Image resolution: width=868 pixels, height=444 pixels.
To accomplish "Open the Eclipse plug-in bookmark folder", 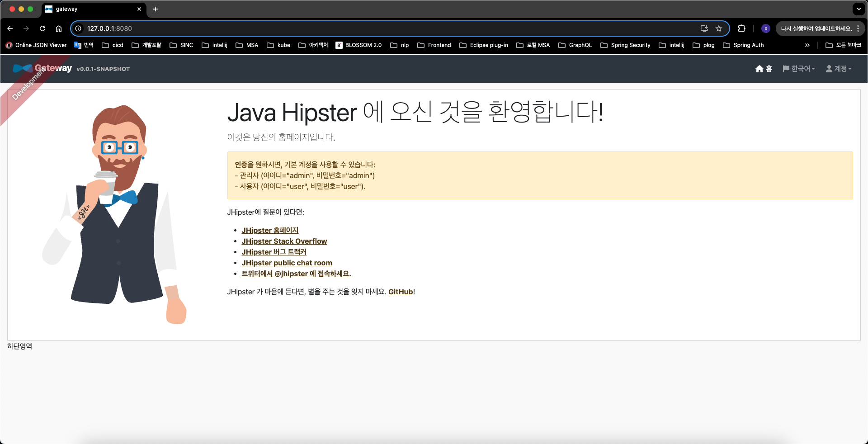I will [x=484, y=45].
